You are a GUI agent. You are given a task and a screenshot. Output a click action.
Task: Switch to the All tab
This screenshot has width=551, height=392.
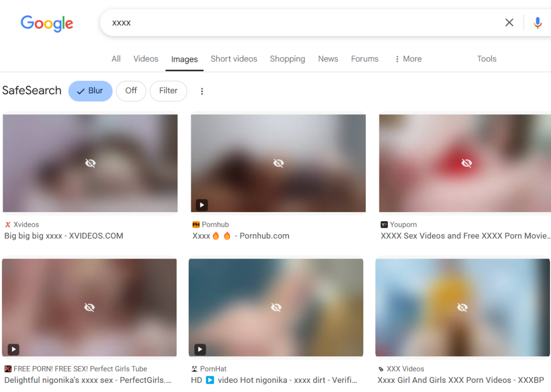(116, 59)
